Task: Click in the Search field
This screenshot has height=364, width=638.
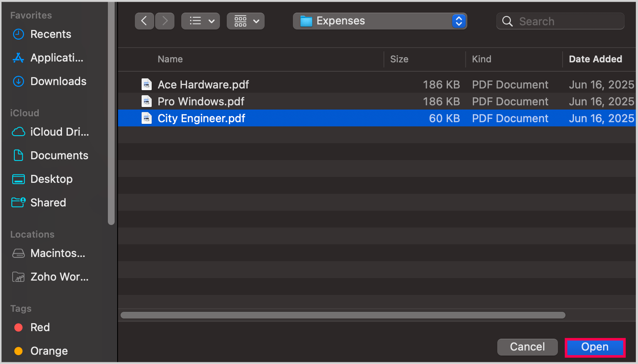Action: click(565, 21)
